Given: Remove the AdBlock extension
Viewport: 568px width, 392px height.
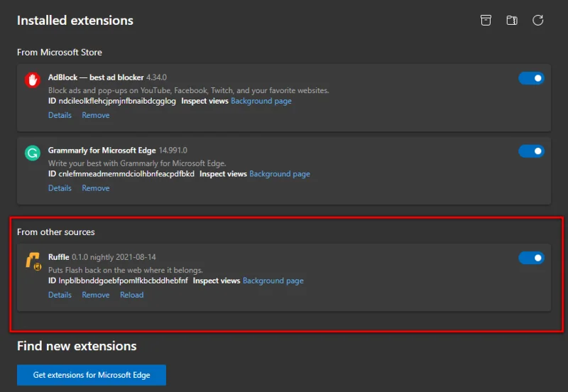Looking at the screenshot, I should (x=96, y=115).
